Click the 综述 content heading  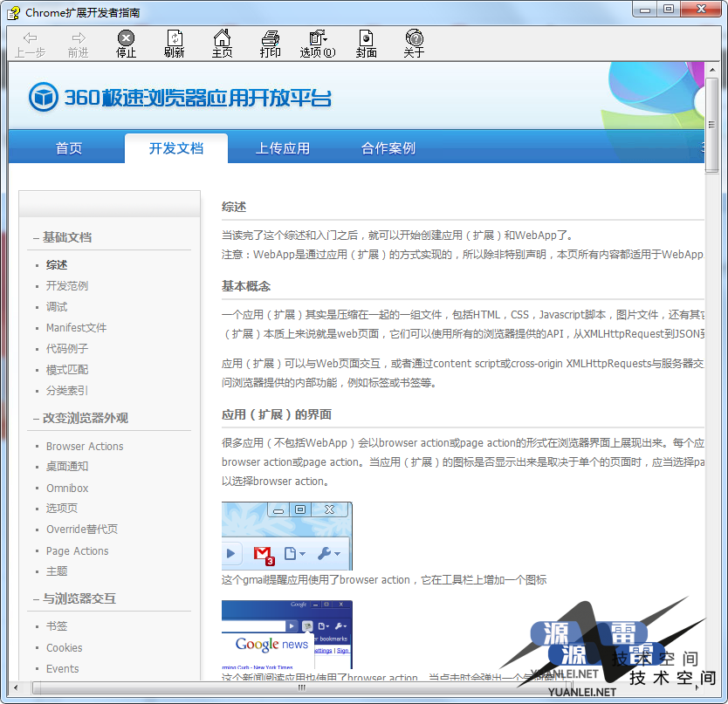click(234, 207)
